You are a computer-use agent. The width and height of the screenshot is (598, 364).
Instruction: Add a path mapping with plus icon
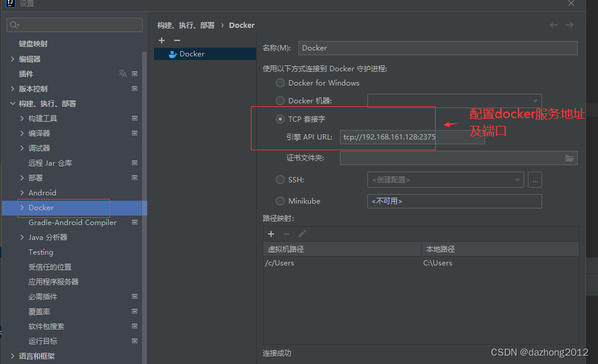271,234
